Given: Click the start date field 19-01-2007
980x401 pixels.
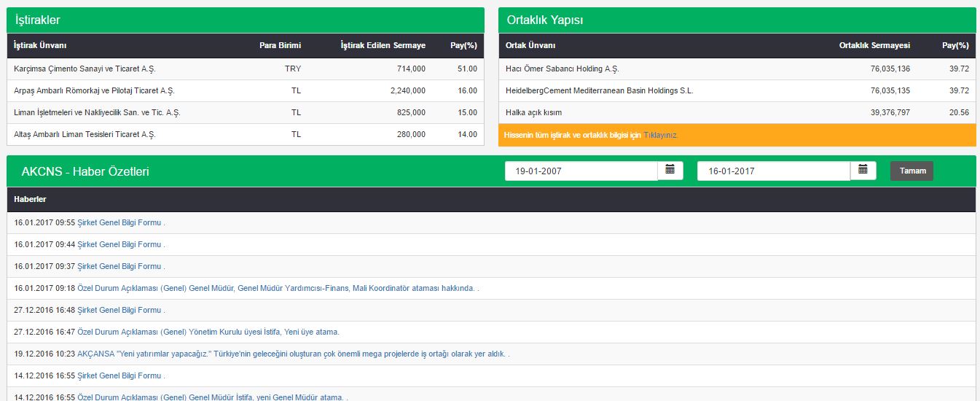Looking at the screenshot, I should click(x=581, y=171).
